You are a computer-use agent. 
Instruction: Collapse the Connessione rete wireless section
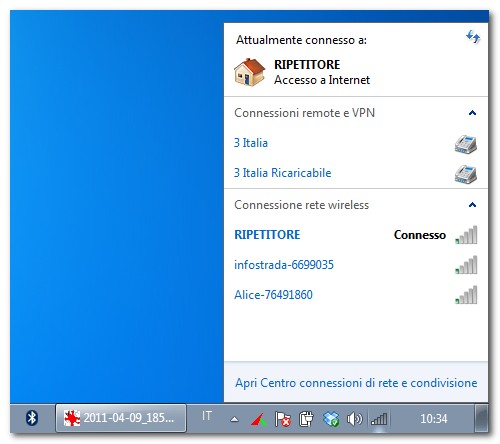[472, 205]
